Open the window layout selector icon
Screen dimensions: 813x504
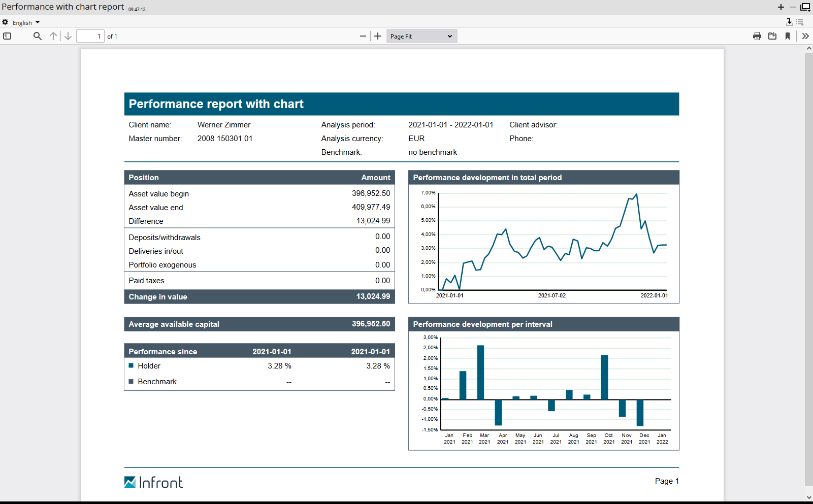click(x=805, y=7)
